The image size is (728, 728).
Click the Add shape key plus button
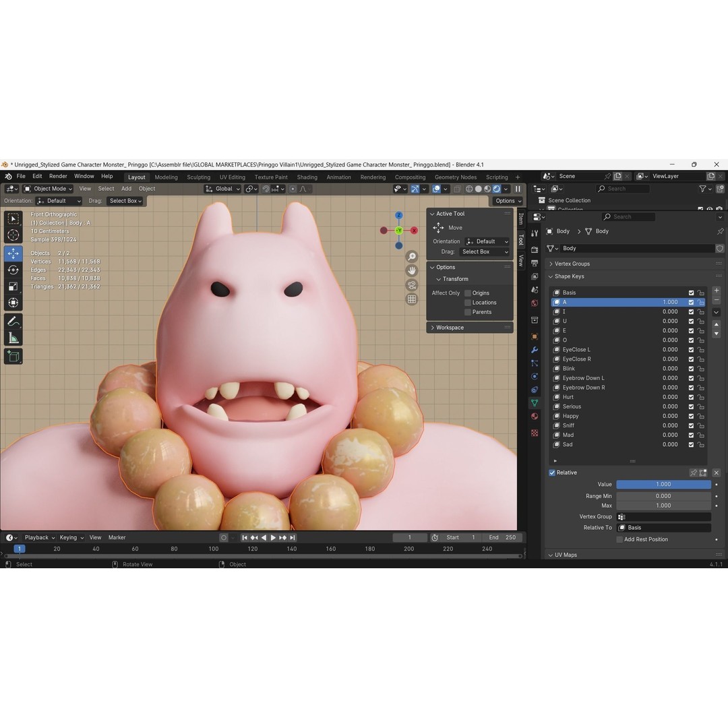(x=717, y=290)
